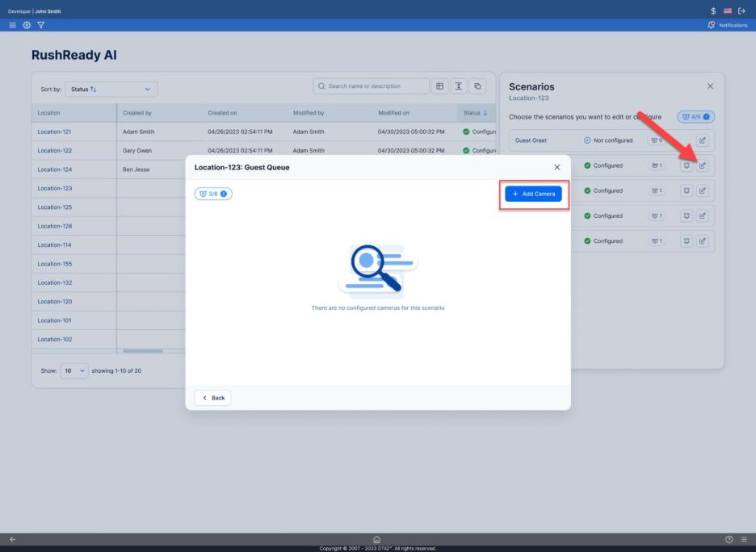
Task: Click the Home icon in footer
Action: click(377, 539)
